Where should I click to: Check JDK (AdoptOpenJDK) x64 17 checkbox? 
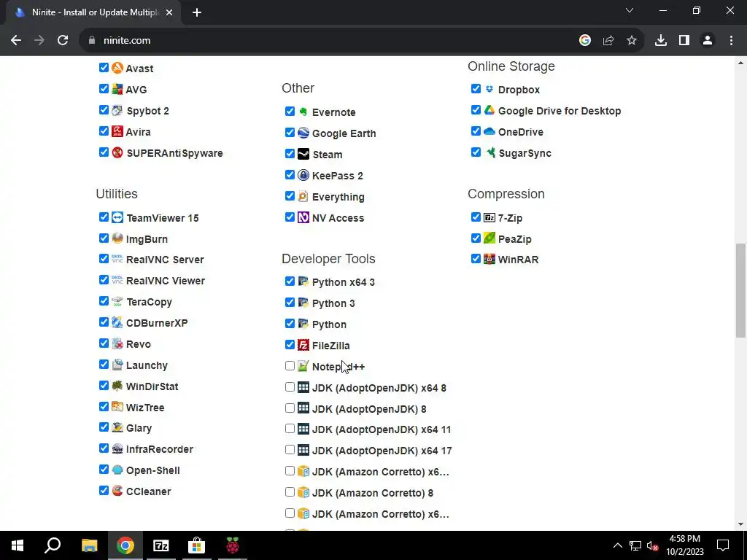tap(290, 449)
